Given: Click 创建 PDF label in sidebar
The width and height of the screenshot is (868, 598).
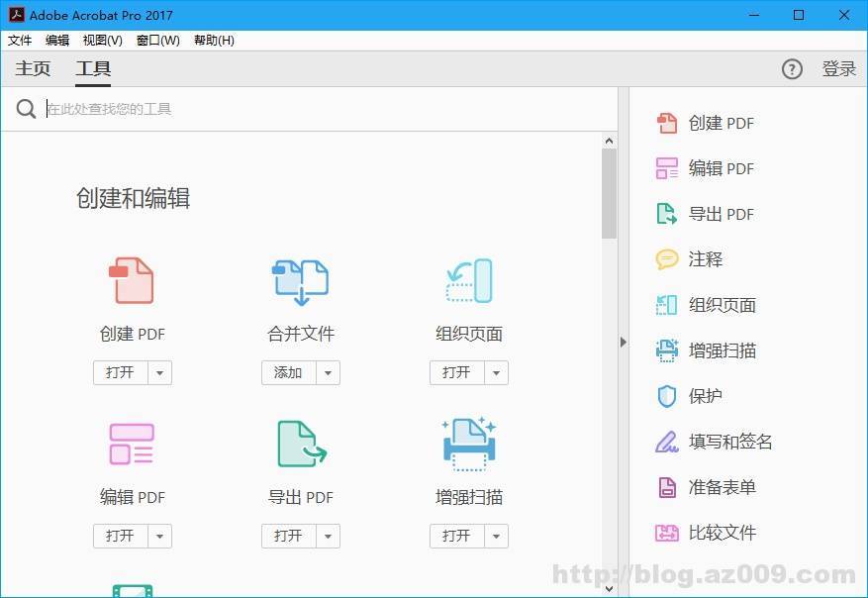Looking at the screenshot, I should [722, 123].
